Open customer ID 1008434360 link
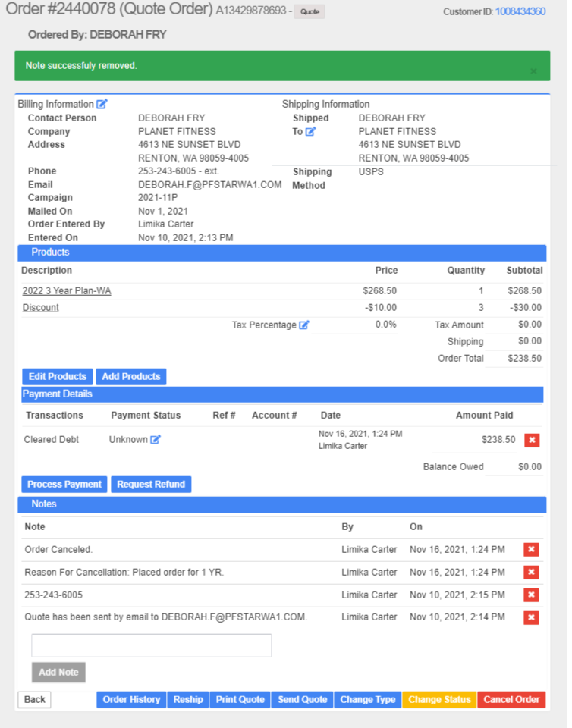572x728 pixels. point(520,11)
